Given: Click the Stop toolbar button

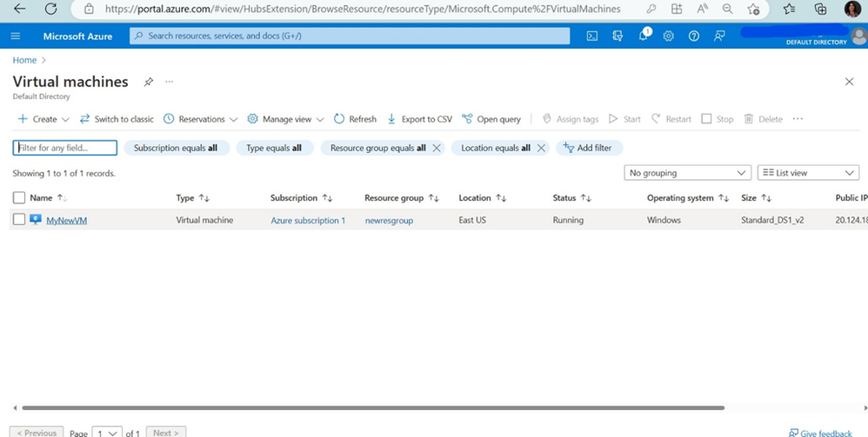Looking at the screenshot, I should (x=717, y=119).
